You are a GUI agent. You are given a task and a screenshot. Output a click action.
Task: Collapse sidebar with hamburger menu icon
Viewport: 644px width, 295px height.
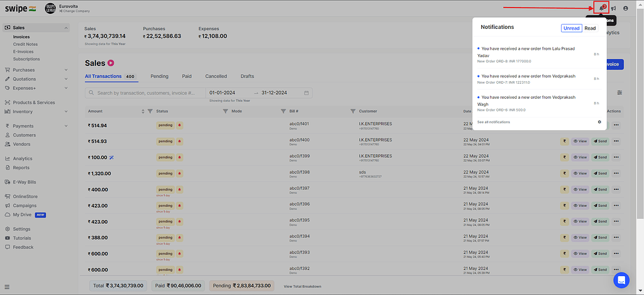pos(7,286)
